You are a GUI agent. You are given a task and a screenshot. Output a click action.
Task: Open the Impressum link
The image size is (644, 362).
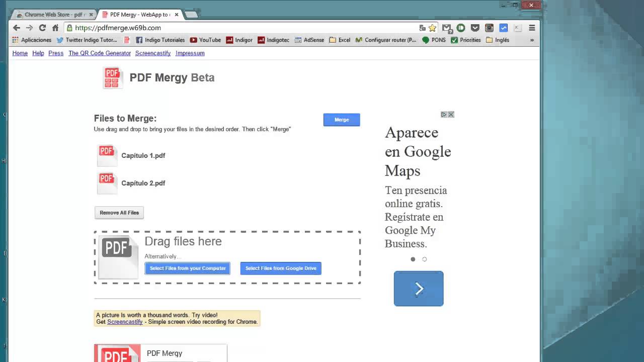point(190,53)
